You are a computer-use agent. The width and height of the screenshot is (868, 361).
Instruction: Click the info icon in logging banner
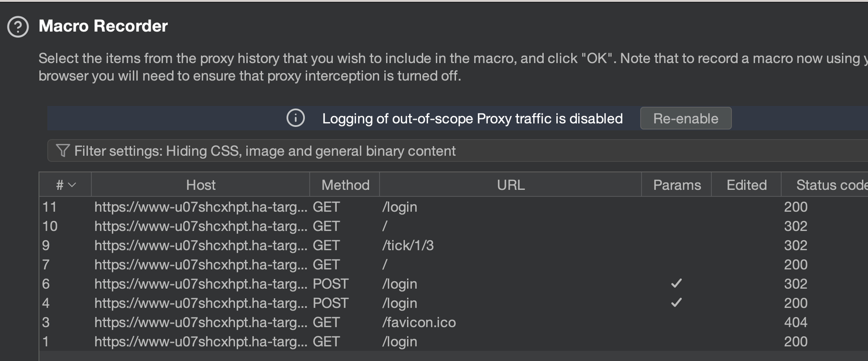(295, 118)
